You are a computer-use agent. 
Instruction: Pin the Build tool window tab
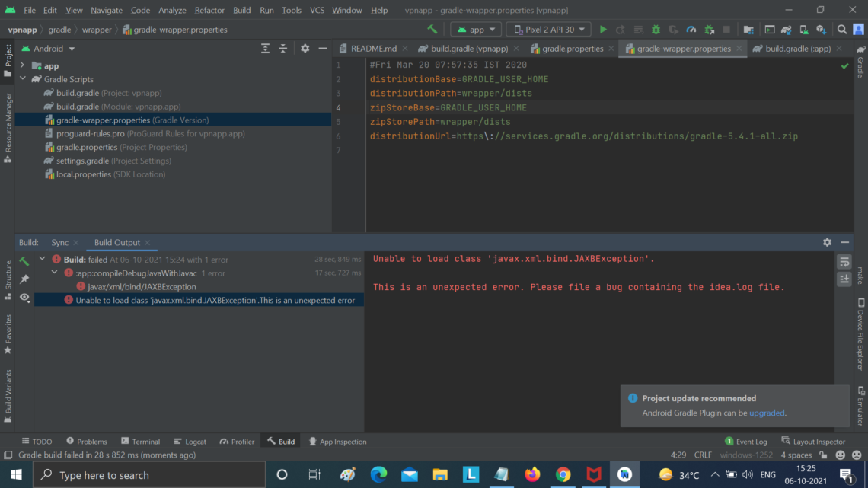pyautogui.click(x=24, y=279)
